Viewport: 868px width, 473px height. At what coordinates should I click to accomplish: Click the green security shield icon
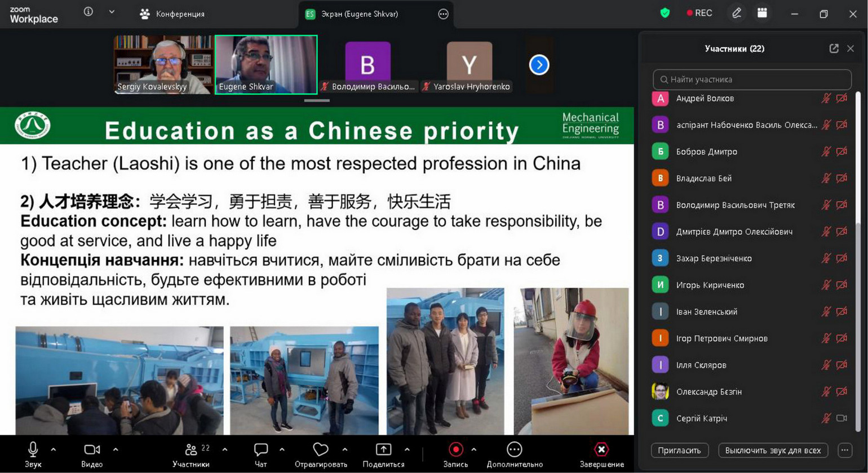click(x=665, y=13)
